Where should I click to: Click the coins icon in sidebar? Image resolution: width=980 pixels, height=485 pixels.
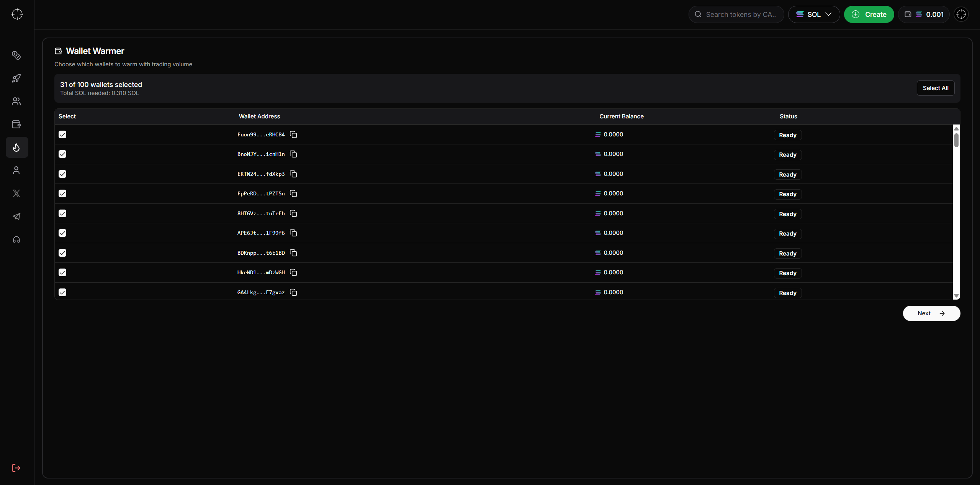pos(16,56)
